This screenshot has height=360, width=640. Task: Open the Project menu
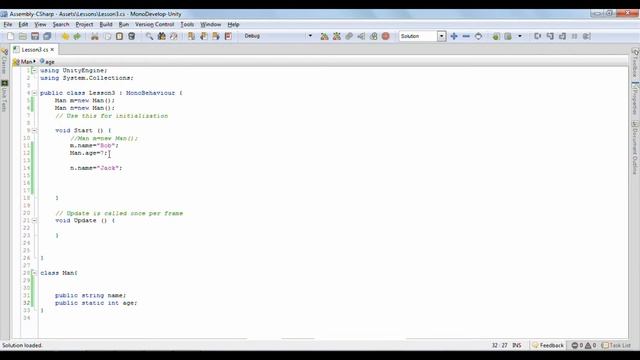point(84,24)
